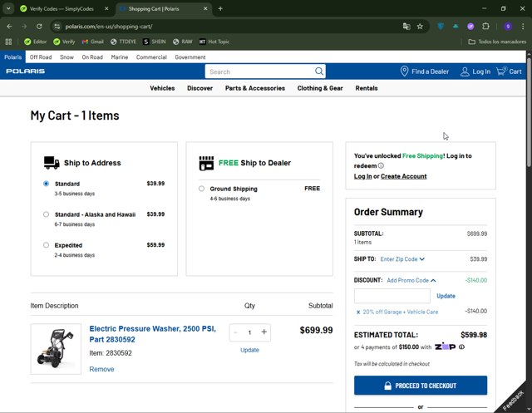The height and width of the screenshot is (413, 532).
Task: Open the Rentals menu
Action: click(367, 88)
